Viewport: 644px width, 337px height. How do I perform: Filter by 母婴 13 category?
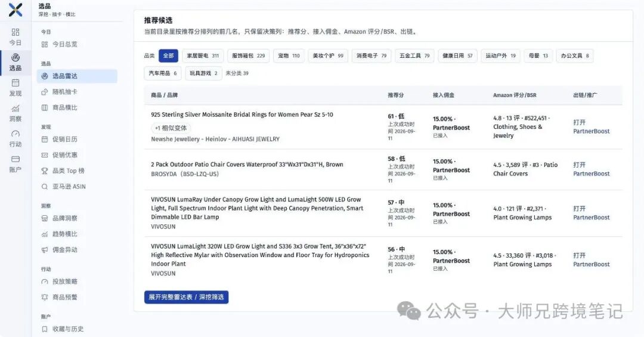coord(538,56)
